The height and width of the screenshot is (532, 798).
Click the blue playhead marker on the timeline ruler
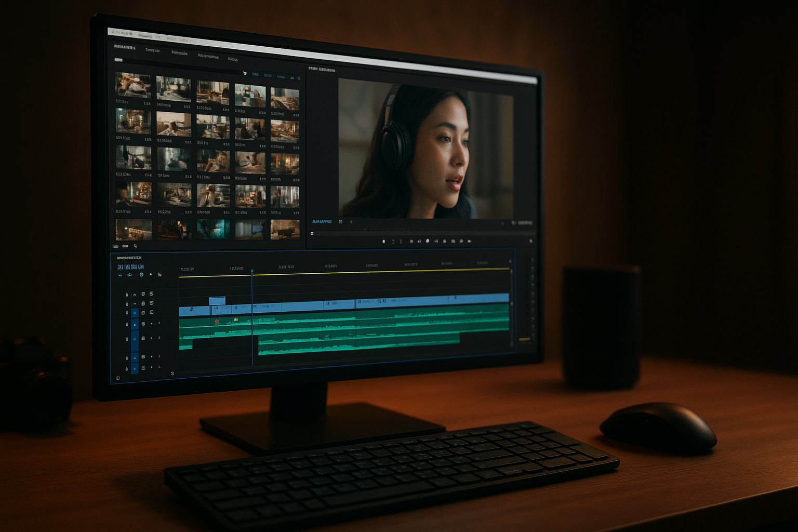(x=252, y=271)
